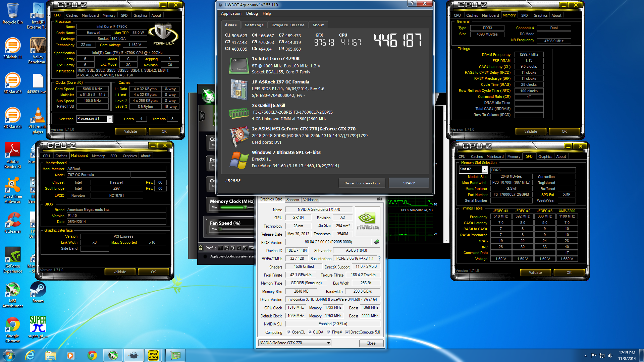Click OK in the SPD CPU-Z window
The image size is (644, 362).
[569, 273]
